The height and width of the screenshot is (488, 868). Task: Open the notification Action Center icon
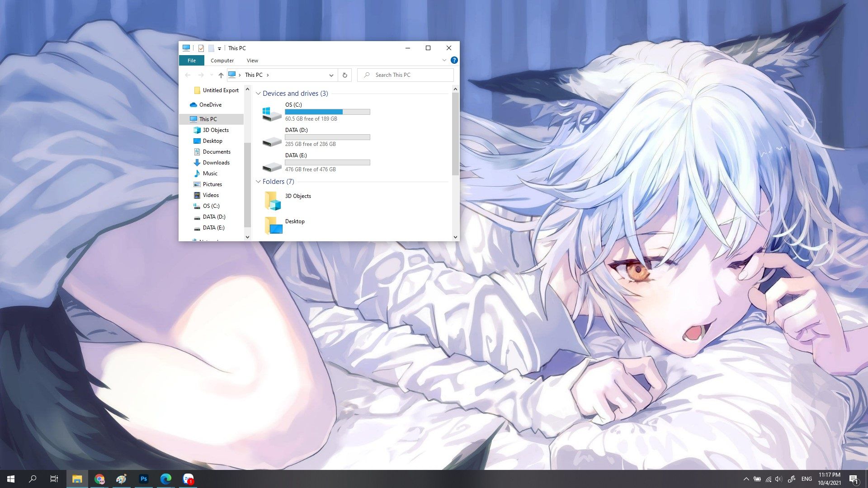(x=854, y=479)
